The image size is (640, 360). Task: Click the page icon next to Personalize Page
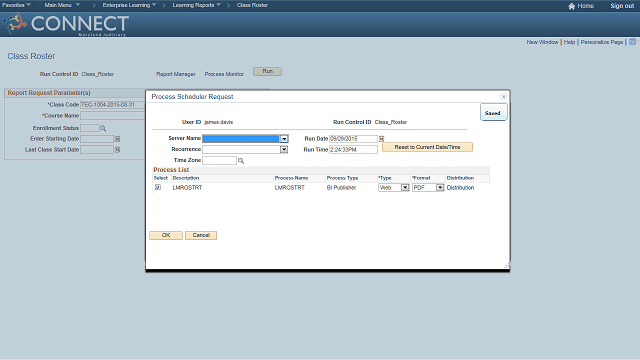pos(632,42)
